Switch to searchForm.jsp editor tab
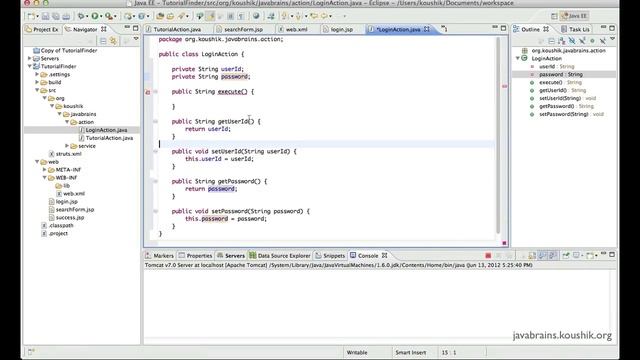The height and width of the screenshot is (360, 640). 243,29
